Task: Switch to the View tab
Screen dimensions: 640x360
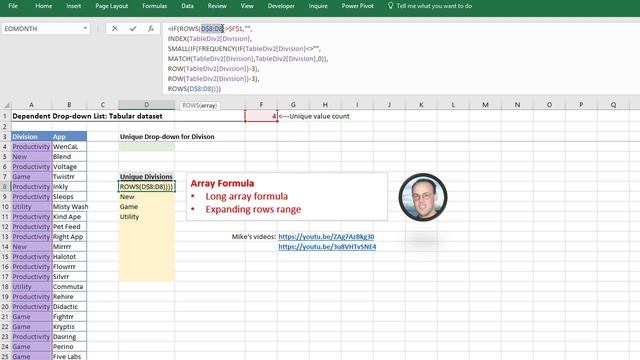Action: pyautogui.click(x=247, y=6)
